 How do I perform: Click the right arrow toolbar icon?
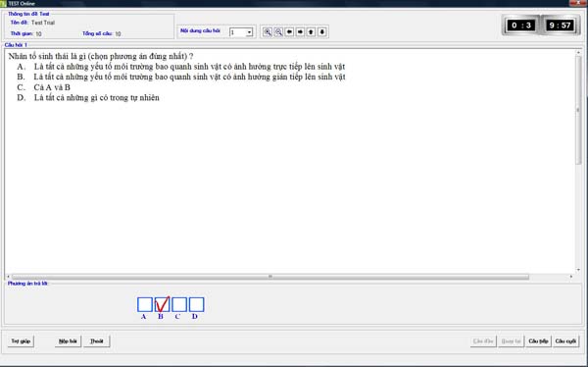click(x=300, y=32)
